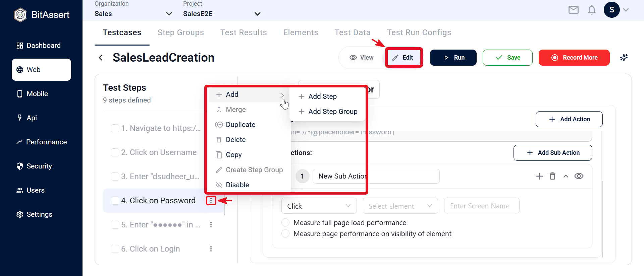The height and width of the screenshot is (276, 644).
Task: Open the notifications bell
Action: (x=591, y=10)
